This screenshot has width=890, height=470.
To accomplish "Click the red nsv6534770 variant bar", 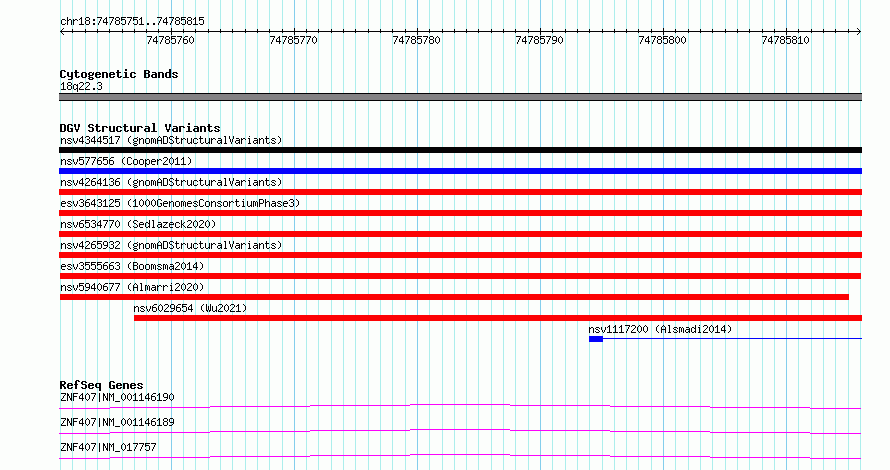I will pos(460,234).
